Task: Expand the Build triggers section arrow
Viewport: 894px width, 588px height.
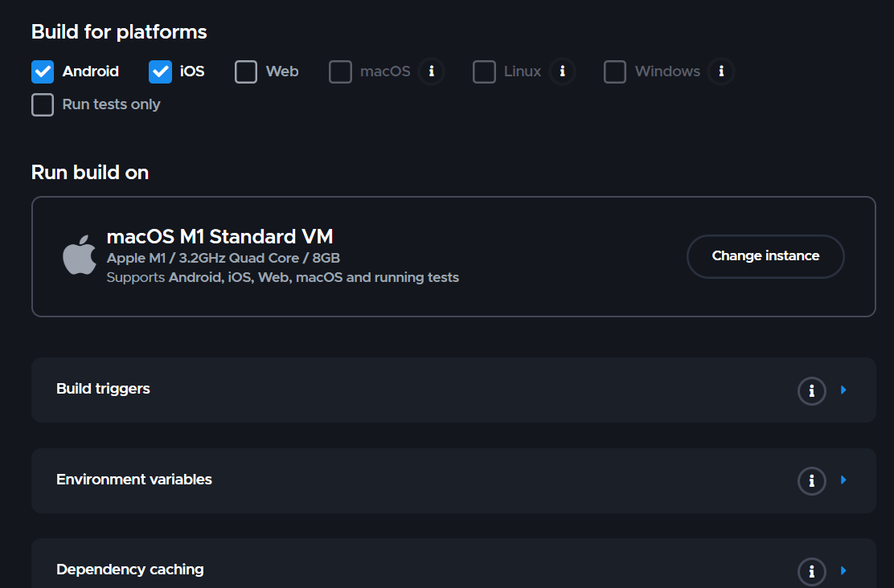Action: point(844,390)
